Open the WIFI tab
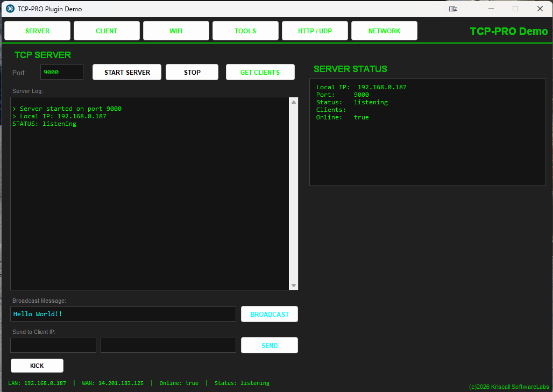The image size is (553, 392). pyautogui.click(x=176, y=31)
